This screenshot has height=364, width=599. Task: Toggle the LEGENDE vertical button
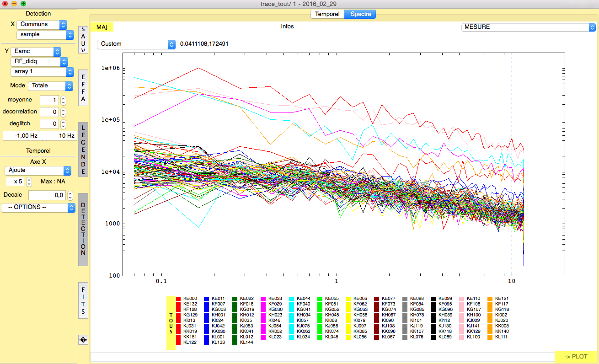pos(83,150)
